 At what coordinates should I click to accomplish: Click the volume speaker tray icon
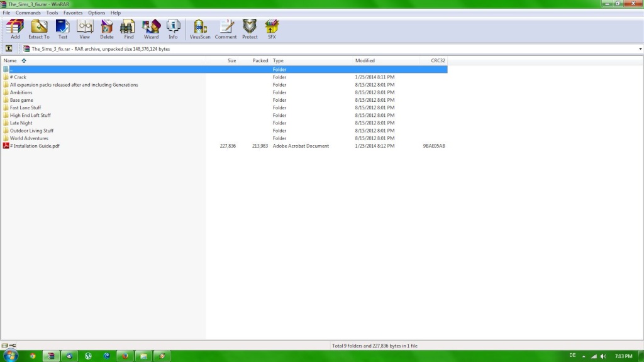[603, 356]
